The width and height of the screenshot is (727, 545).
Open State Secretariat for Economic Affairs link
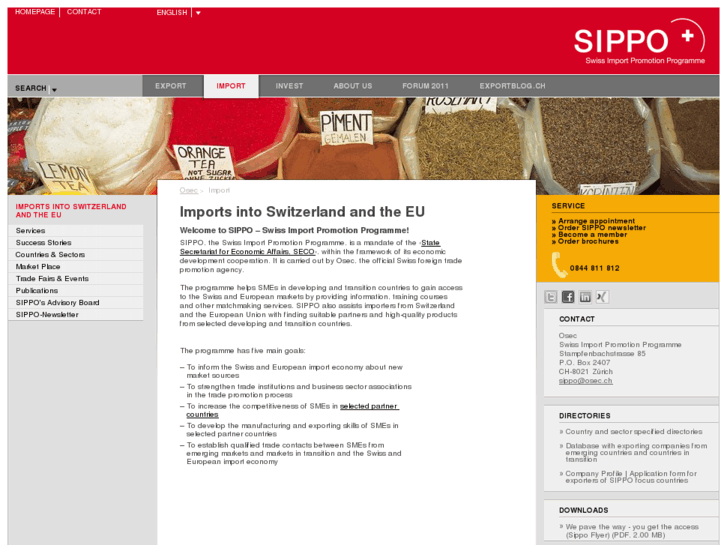pos(310,247)
